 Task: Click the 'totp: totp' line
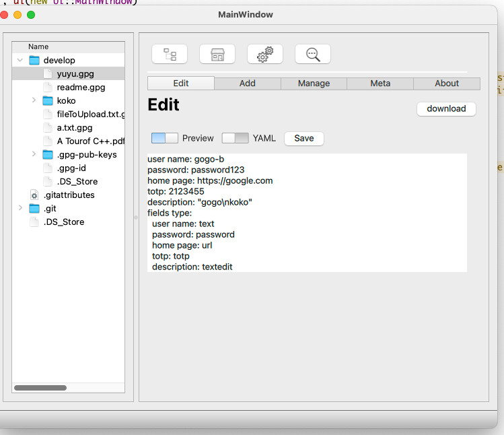(171, 256)
